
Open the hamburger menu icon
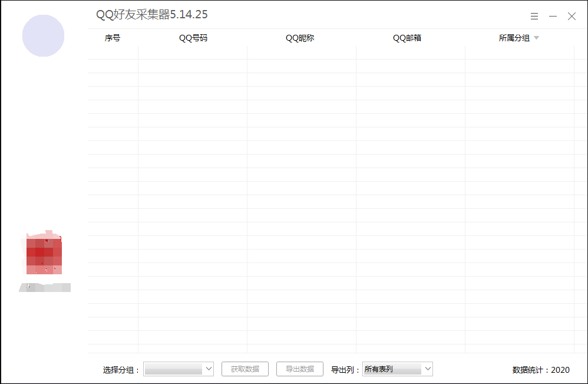534,16
